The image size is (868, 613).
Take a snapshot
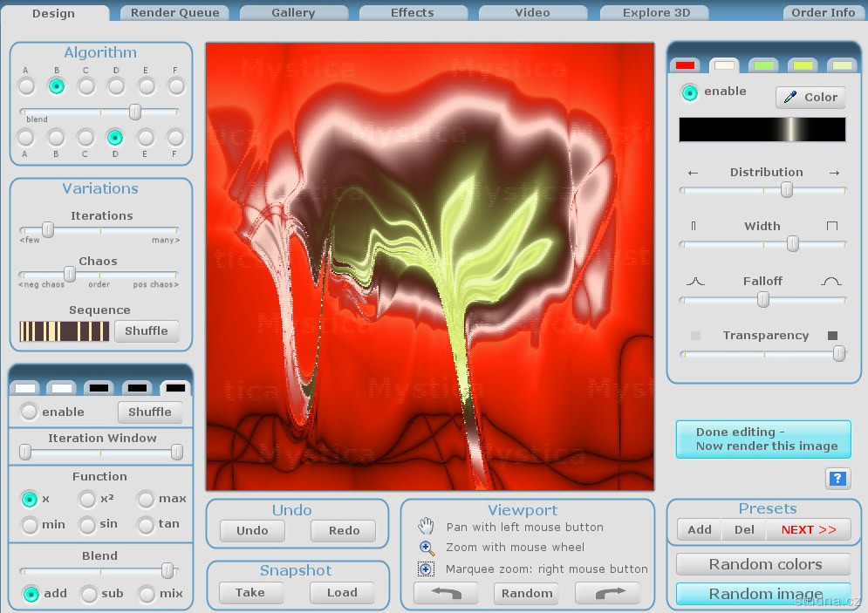[x=250, y=593]
